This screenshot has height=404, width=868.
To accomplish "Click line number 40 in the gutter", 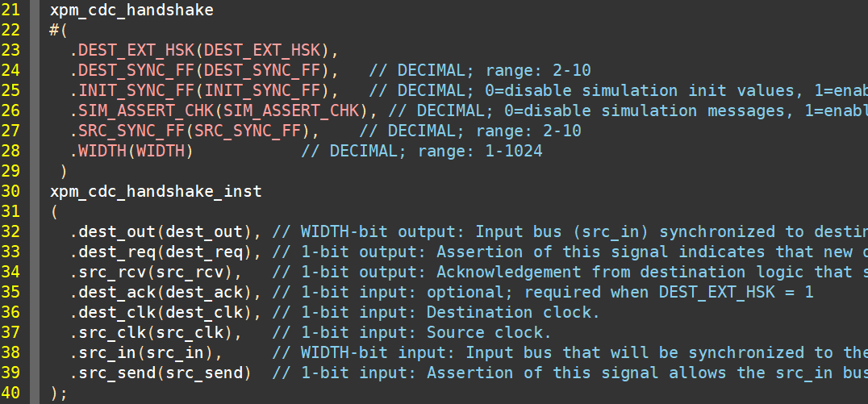I will click(11, 393).
